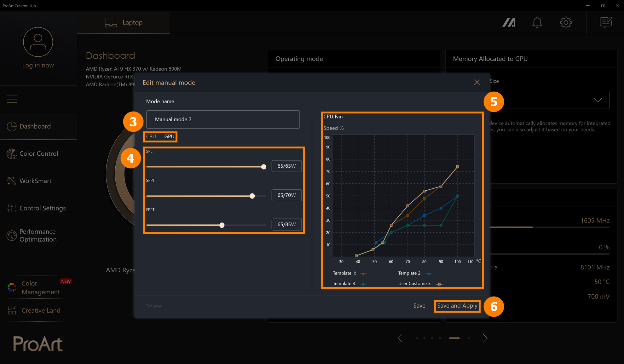Viewport: 624px width, 364px height.
Task: Select the Laptop tab
Action: point(124,22)
